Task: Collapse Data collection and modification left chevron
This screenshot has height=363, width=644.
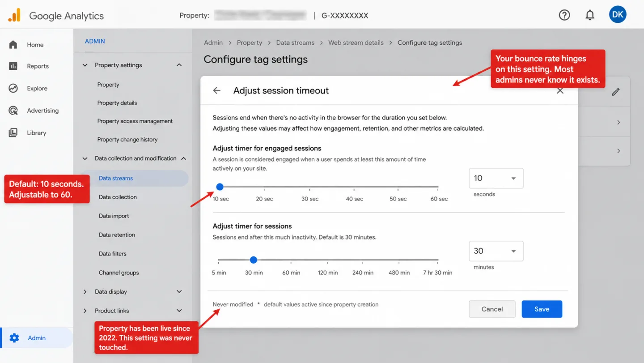Action: 85,158
